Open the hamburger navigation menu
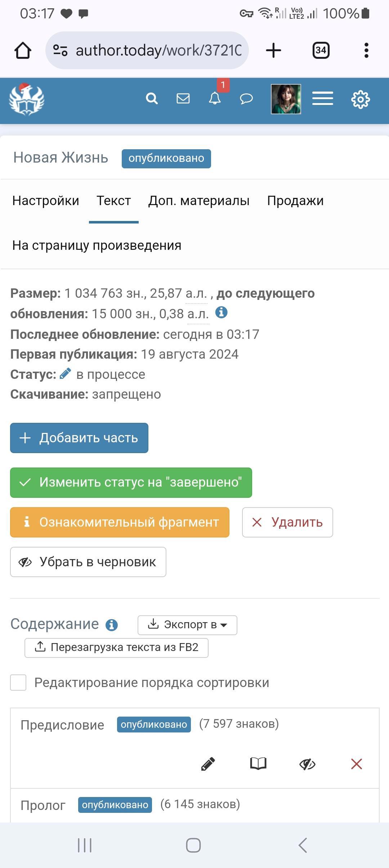 pos(322,98)
